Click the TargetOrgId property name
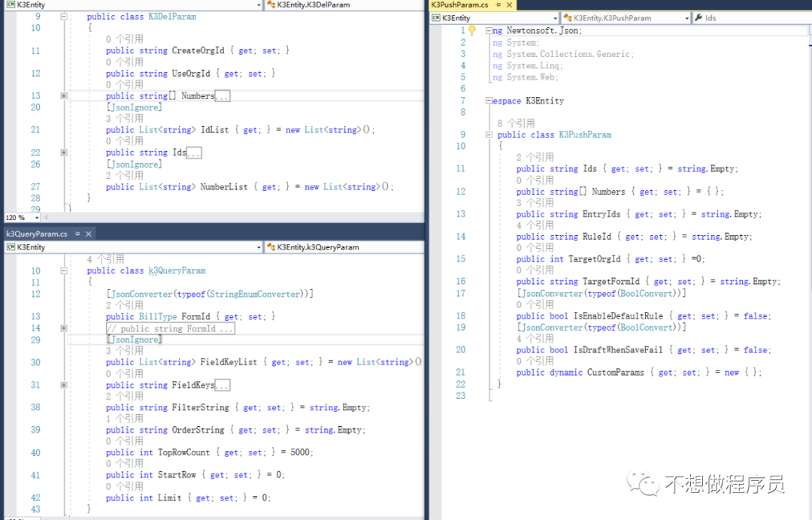Viewport: 812px width, 520px height. (x=595, y=259)
